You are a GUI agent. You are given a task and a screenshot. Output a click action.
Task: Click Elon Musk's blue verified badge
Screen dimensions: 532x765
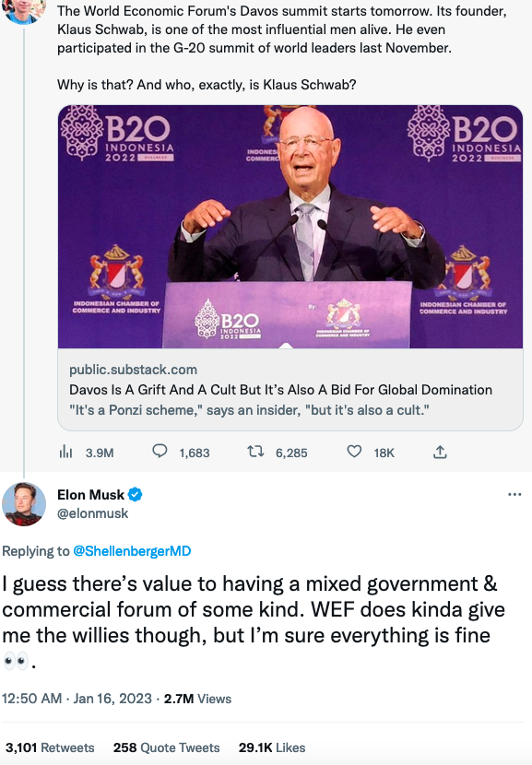pyautogui.click(x=136, y=495)
